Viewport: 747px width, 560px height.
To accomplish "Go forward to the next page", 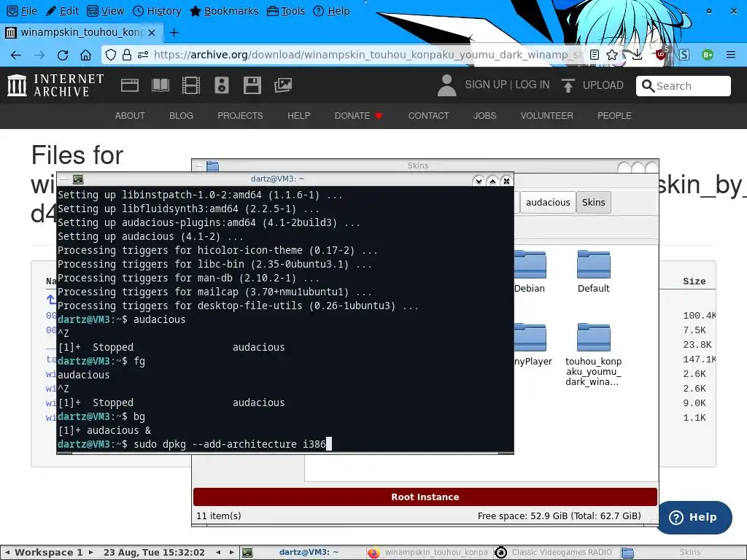I will coord(39,55).
